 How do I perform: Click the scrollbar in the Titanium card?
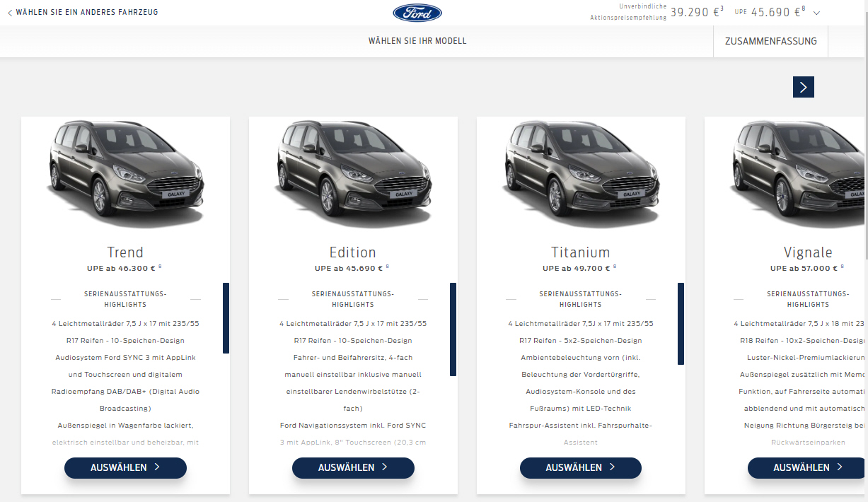tap(681, 324)
